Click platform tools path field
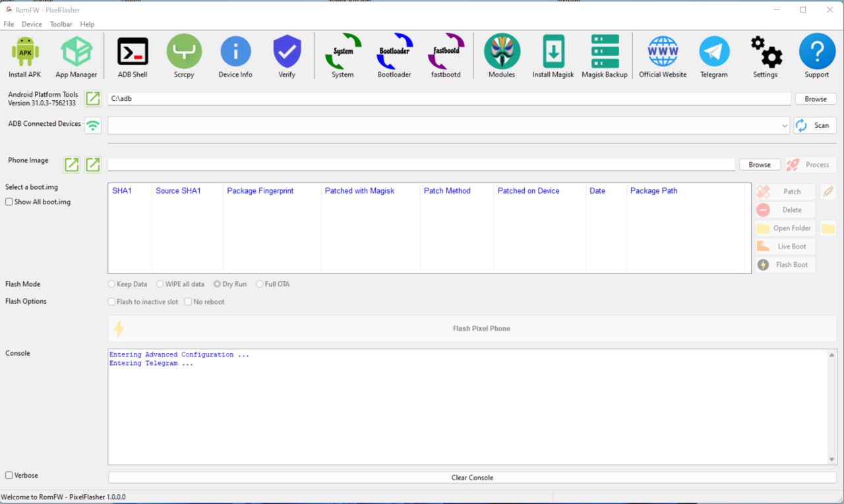This screenshot has height=504, width=844. 449,99
